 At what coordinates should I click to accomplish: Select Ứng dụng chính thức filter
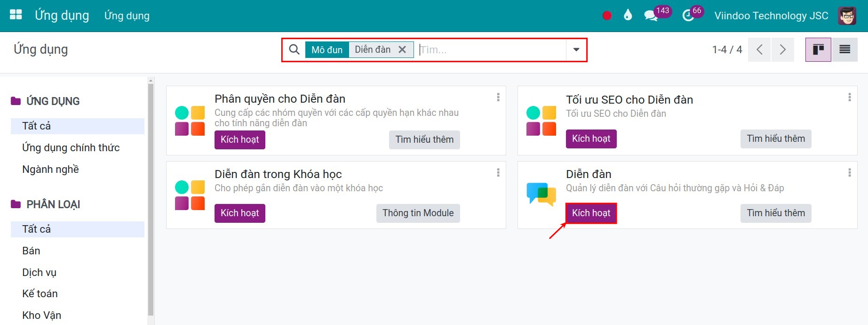click(78, 148)
